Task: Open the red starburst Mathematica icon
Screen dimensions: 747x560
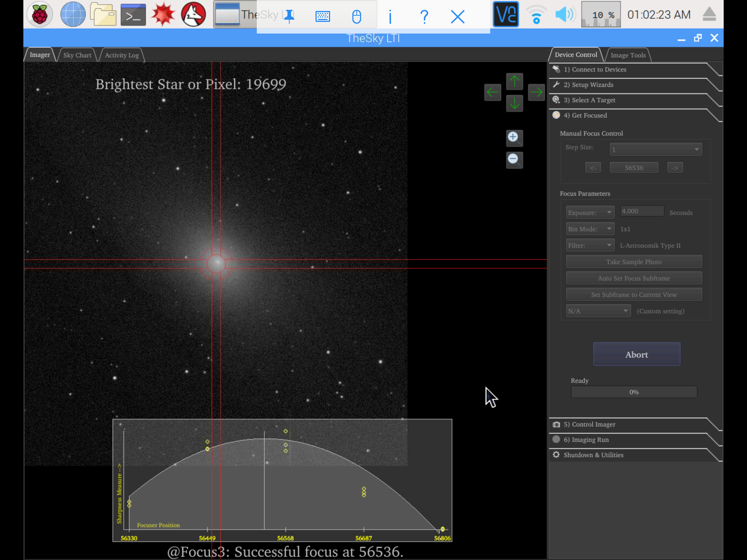Action: pos(163,15)
